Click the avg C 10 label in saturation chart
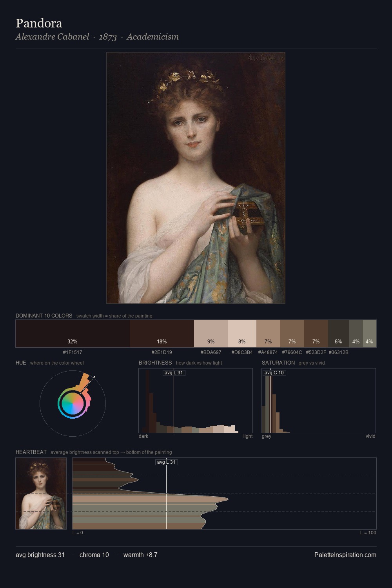 pos(274,373)
